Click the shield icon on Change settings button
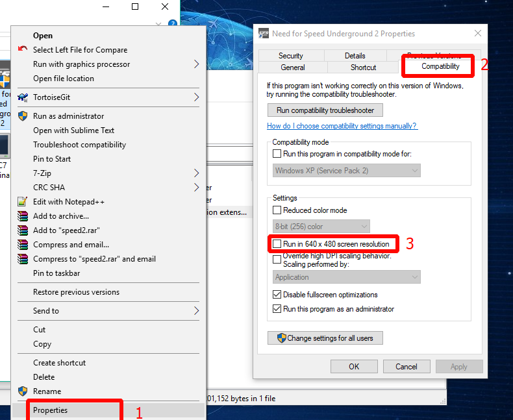The image size is (513, 420). coord(281,338)
